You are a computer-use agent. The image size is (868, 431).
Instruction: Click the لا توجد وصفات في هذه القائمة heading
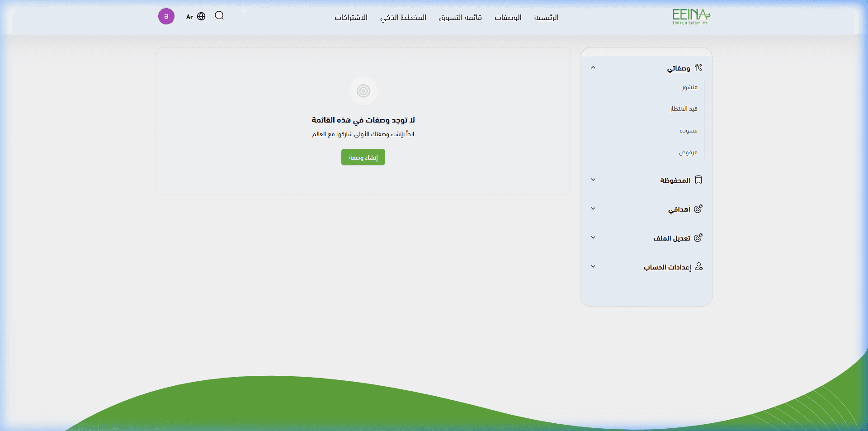coord(363,120)
